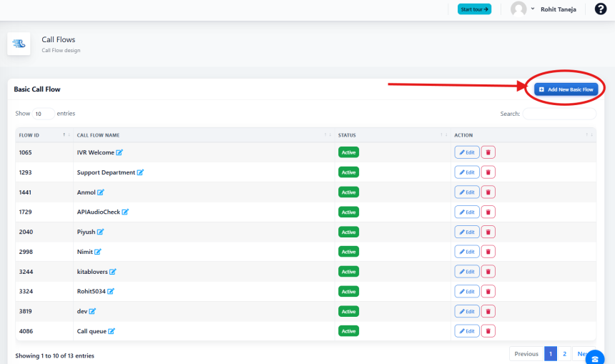615x364 pixels.
Task: Click Add New Basic Flow button
Action: 566,89
